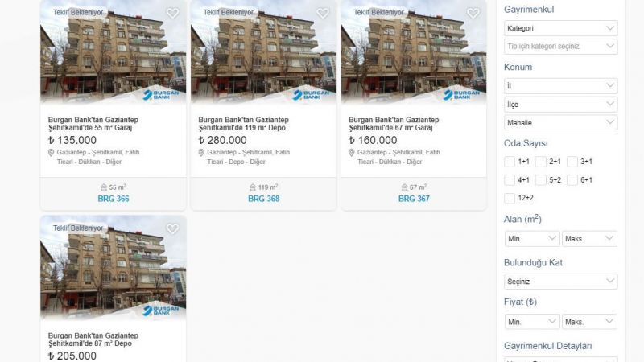Favorite the 67 m² Garaj listing heart
Screen dimensions: 644x362
click(x=473, y=13)
